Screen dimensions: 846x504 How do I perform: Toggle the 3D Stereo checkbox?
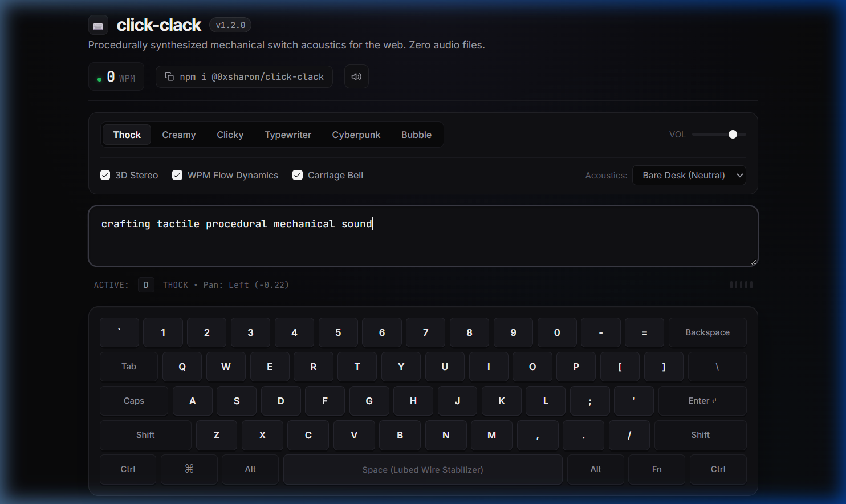coord(105,175)
